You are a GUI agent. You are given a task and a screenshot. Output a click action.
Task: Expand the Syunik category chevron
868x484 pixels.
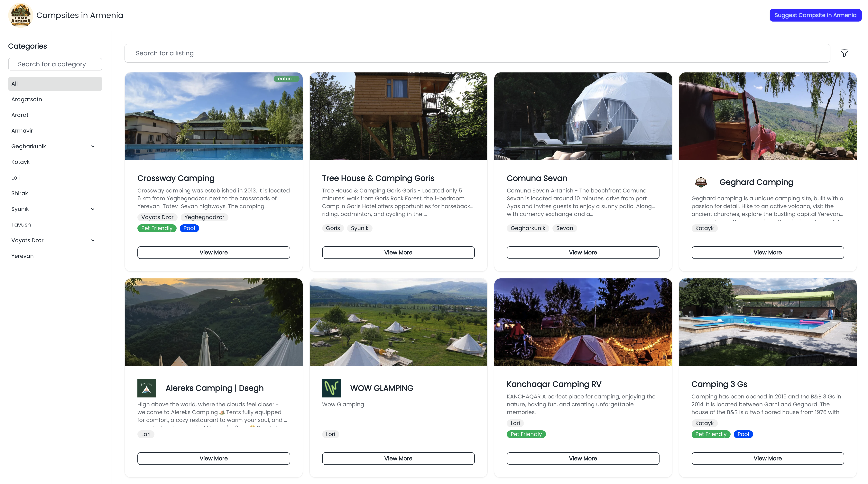[x=93, y=209]
